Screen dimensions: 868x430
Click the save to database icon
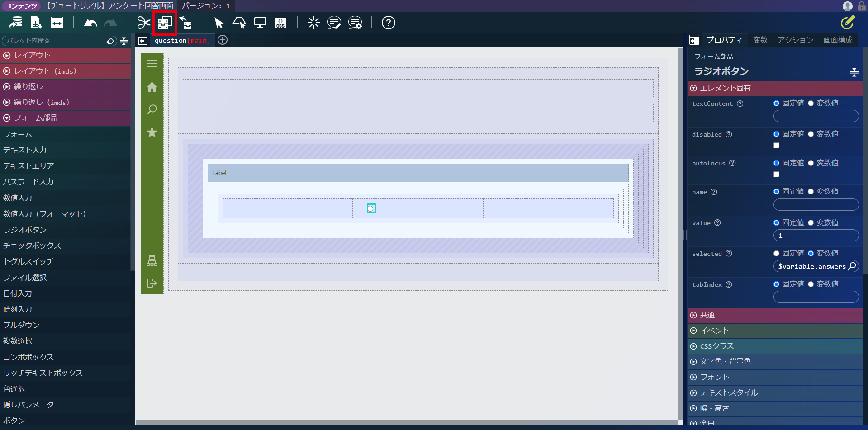pyautogui.click(x=16, y=23)
